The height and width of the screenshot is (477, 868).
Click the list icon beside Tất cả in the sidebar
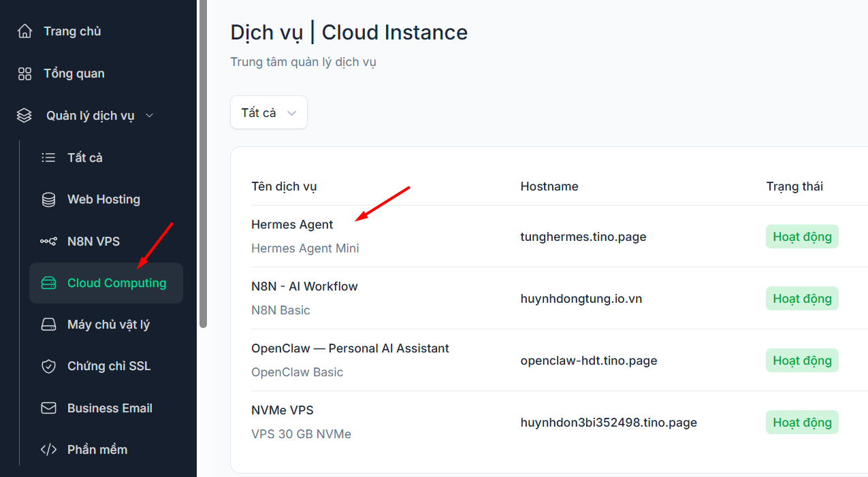tap(48, 158)
